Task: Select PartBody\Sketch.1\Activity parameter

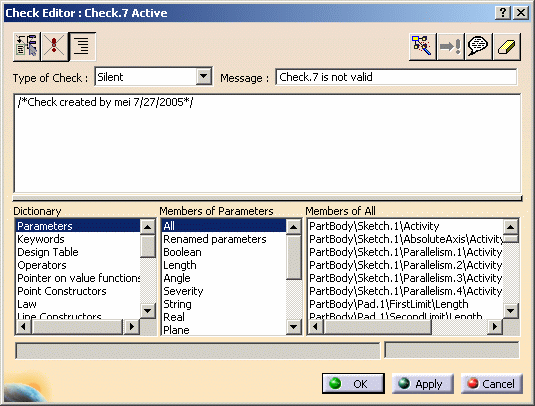Action: click(x=405, y=226)
